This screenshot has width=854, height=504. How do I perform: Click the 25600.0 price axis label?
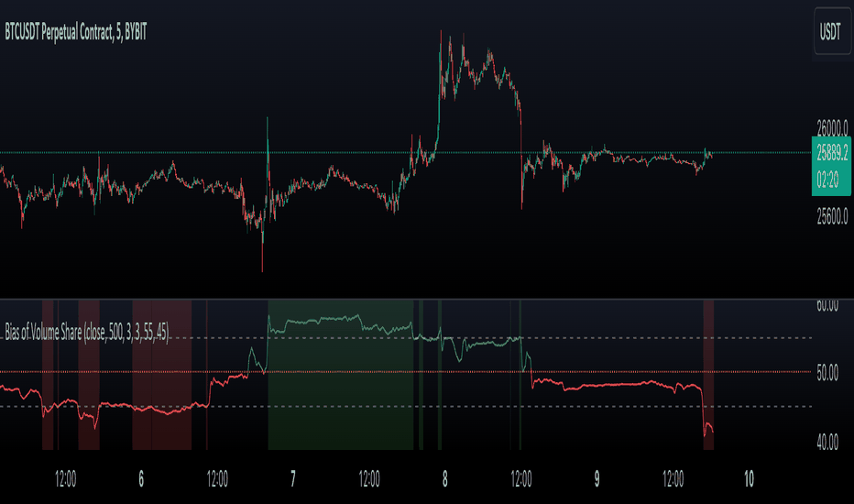click(832, 217)
